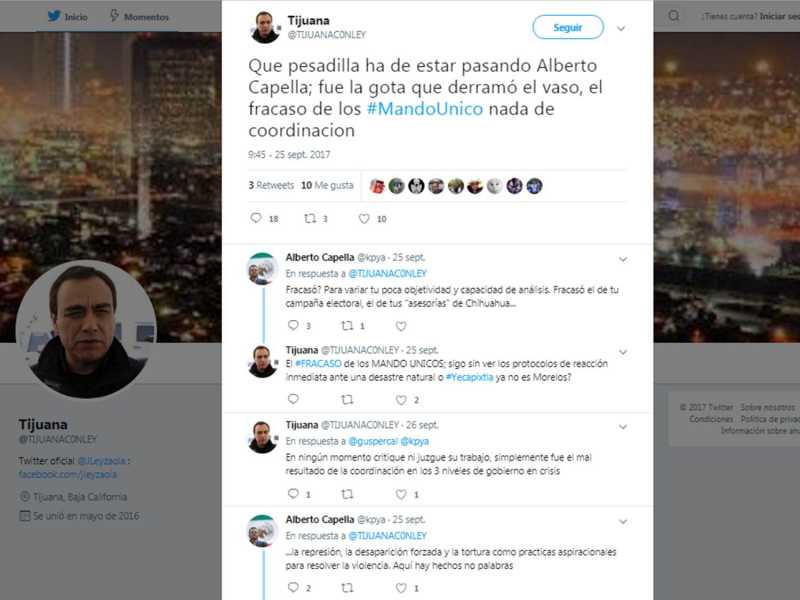Like the "la represión, la desaparición forzada" tweet
Viewport: 800px width, 600px height.
(401, 588)
